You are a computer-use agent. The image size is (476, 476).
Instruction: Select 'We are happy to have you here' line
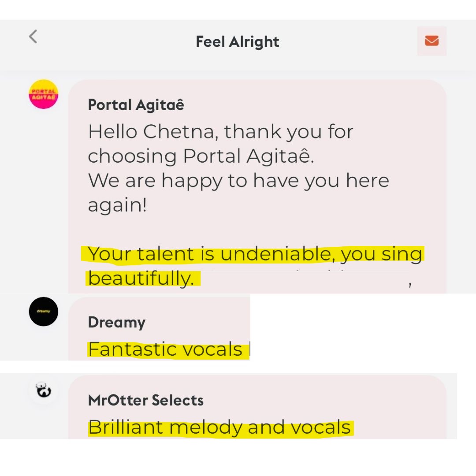coord(238,181)
